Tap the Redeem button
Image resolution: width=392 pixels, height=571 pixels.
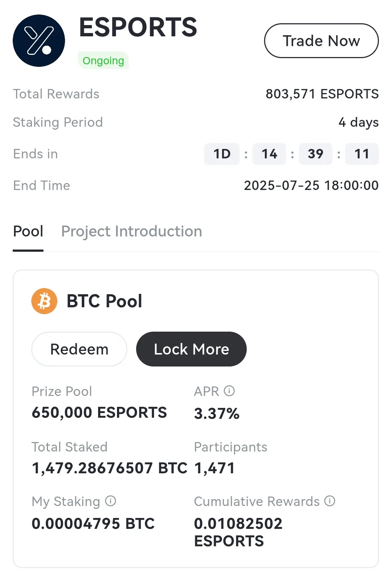(x=79, y=349)
